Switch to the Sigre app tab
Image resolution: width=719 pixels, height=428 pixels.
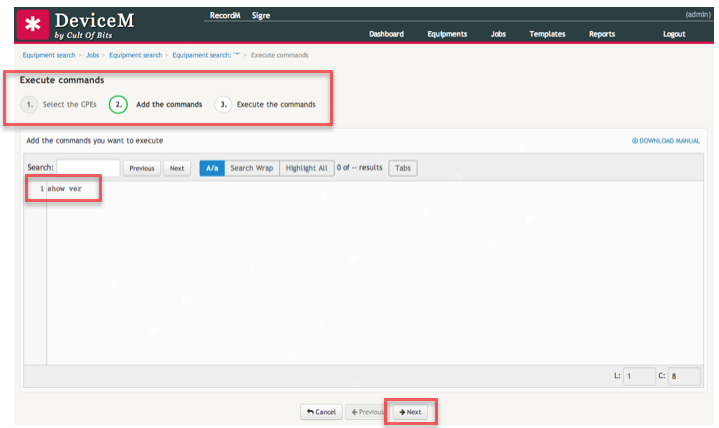pyautogui.click(x=260, y=16)
